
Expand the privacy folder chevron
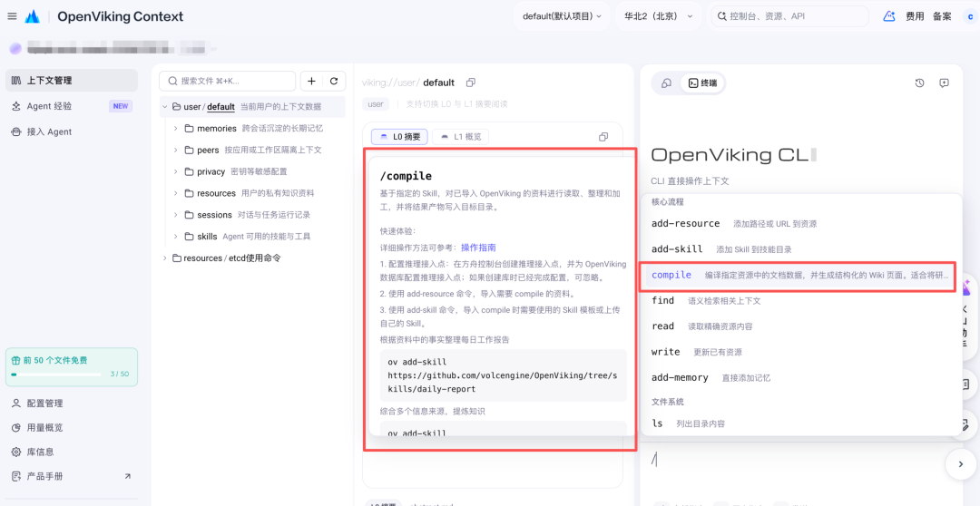point(176,171)
